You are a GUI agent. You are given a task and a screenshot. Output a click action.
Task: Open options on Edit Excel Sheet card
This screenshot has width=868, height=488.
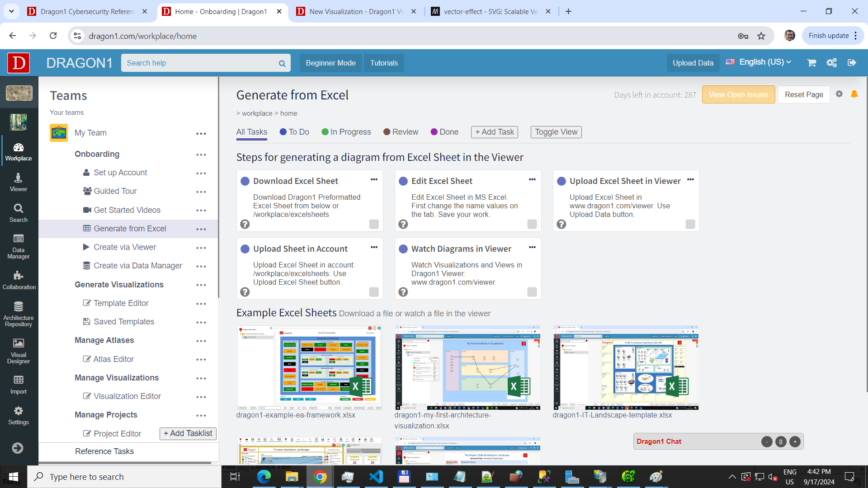click(x=532, y=179)
